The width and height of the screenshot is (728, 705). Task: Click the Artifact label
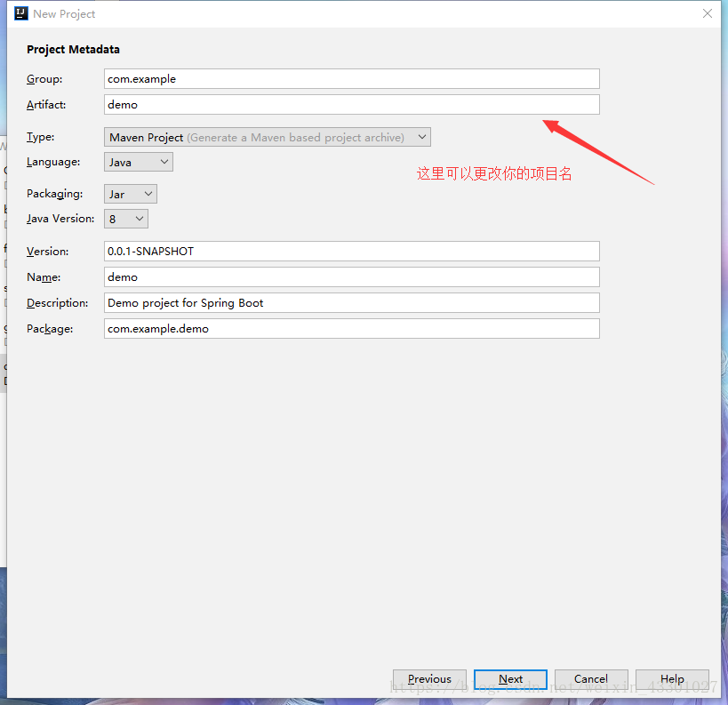(x=46, y=105)
